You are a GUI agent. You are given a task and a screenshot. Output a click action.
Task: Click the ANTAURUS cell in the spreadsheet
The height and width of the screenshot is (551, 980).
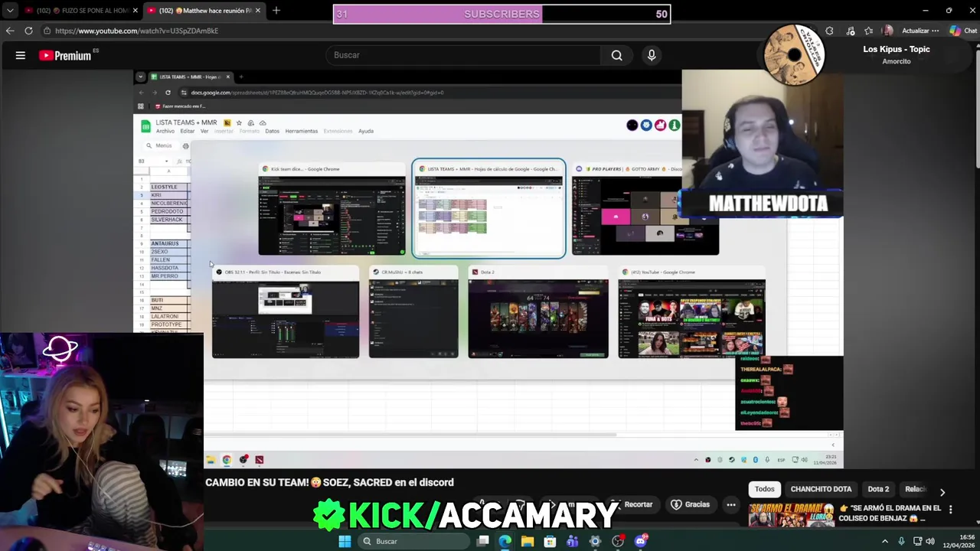168,243
